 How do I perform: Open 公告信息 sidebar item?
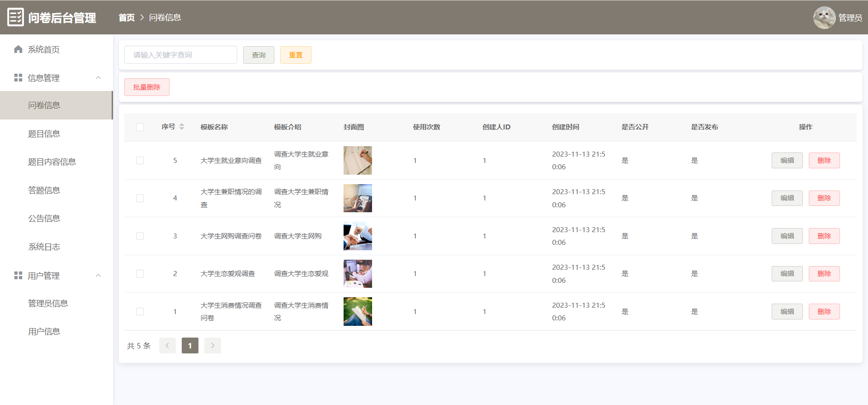pos(57,219)
